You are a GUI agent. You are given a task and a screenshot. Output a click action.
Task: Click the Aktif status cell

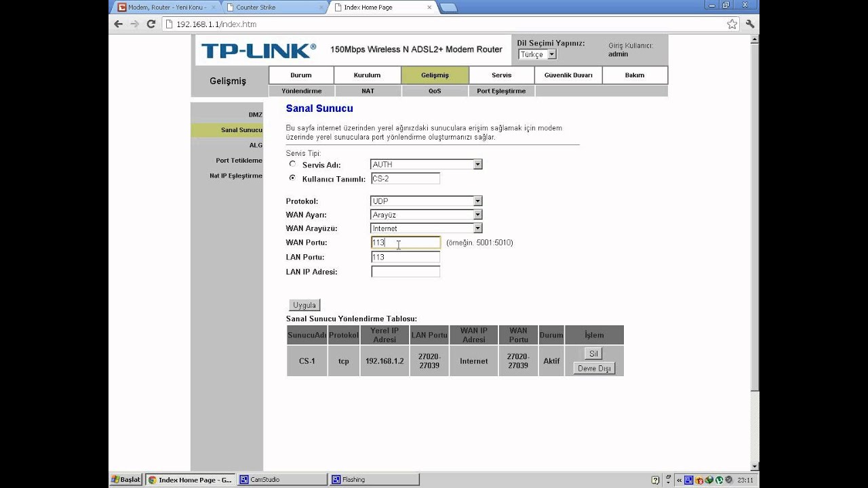(x=551, y=361)
